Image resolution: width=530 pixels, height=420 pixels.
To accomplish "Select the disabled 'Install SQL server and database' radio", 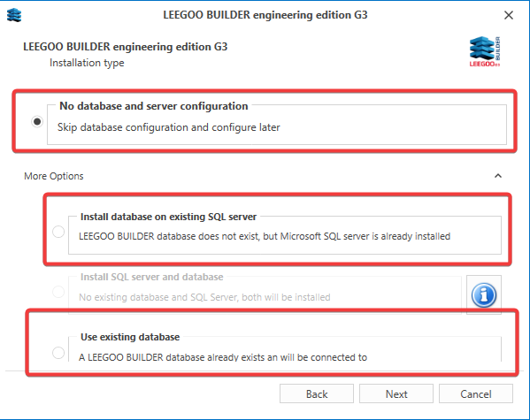I will (x=58, y=291).
